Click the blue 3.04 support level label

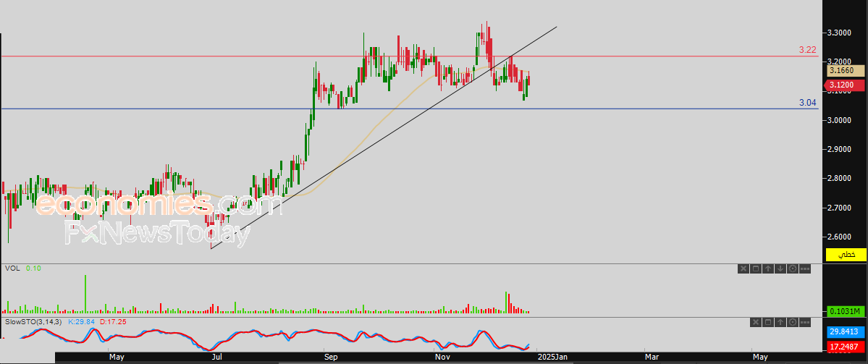tap(808, 102)
